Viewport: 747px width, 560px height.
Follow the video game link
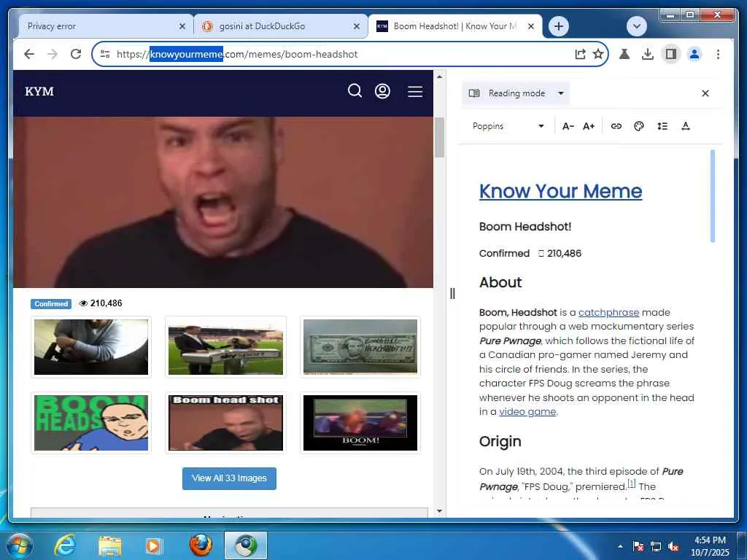[x=527, y=412]
